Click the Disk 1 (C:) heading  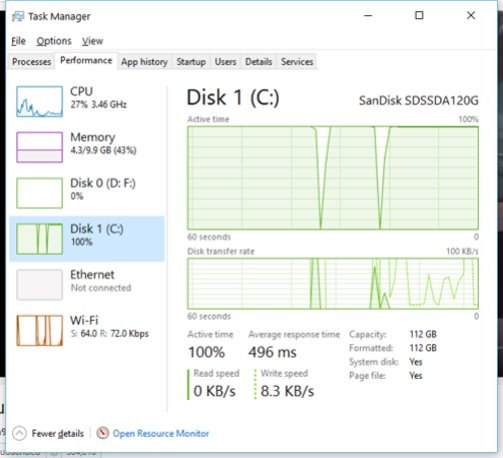pyautogui.click(x=233, y=98)
